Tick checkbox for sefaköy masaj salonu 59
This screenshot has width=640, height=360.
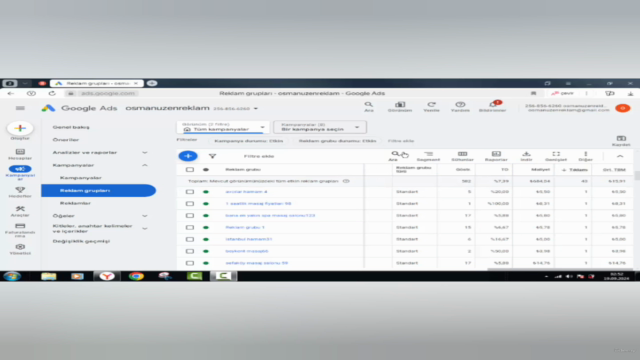click(x=190, y=263)
